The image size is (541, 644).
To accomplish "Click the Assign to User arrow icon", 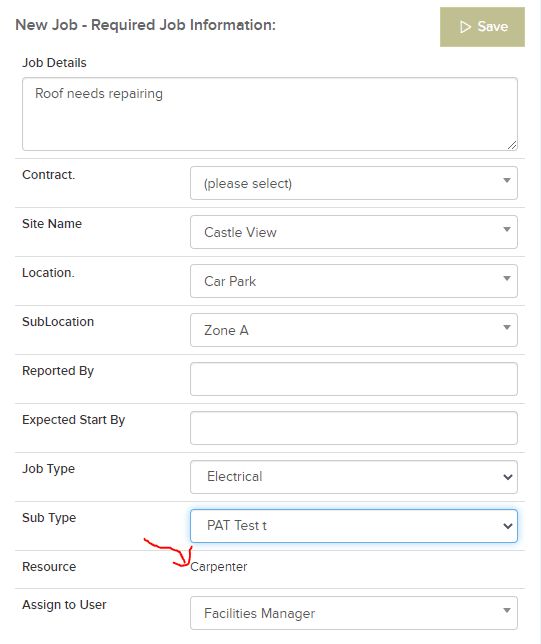I will (507, 610).
